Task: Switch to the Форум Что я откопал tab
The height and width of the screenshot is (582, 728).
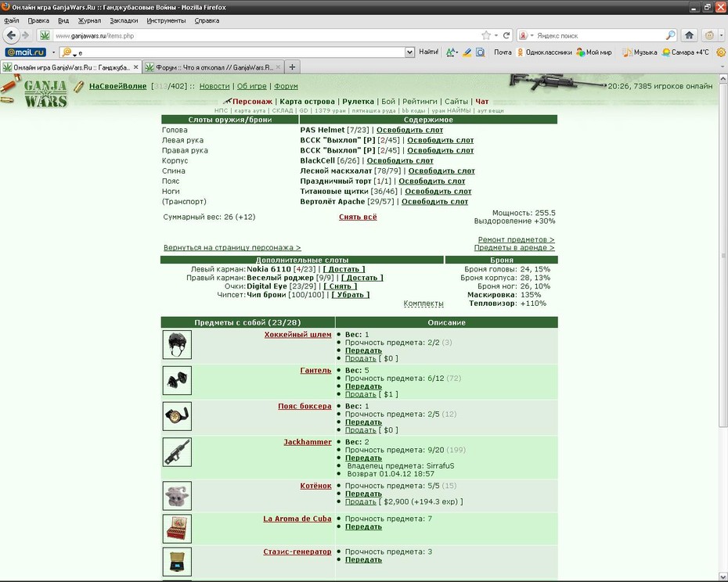Action: tap(212, 67)
